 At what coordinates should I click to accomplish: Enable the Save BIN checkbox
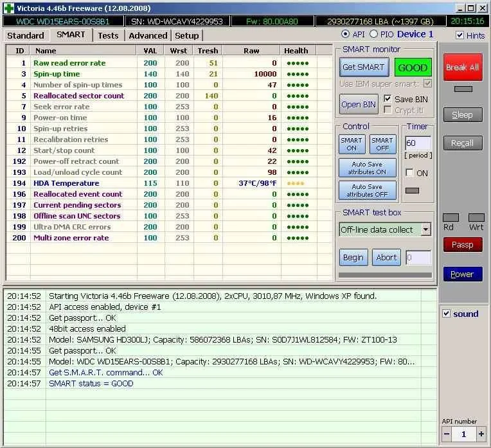pos(388,99)
